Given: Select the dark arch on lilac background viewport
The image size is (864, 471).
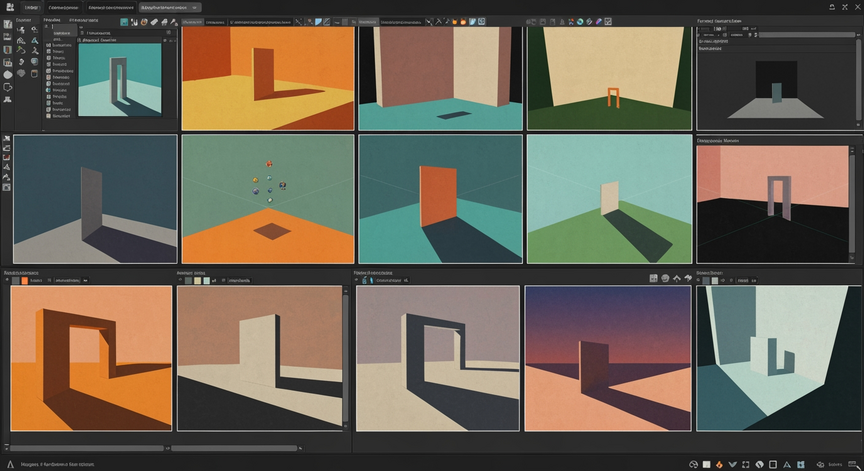Looking at the screenshot, I should coord(438,358).
